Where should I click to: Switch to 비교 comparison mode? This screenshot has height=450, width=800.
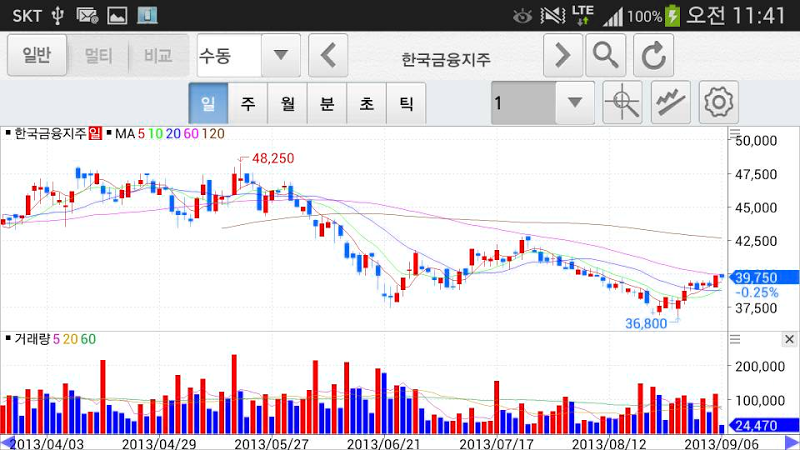158,55
